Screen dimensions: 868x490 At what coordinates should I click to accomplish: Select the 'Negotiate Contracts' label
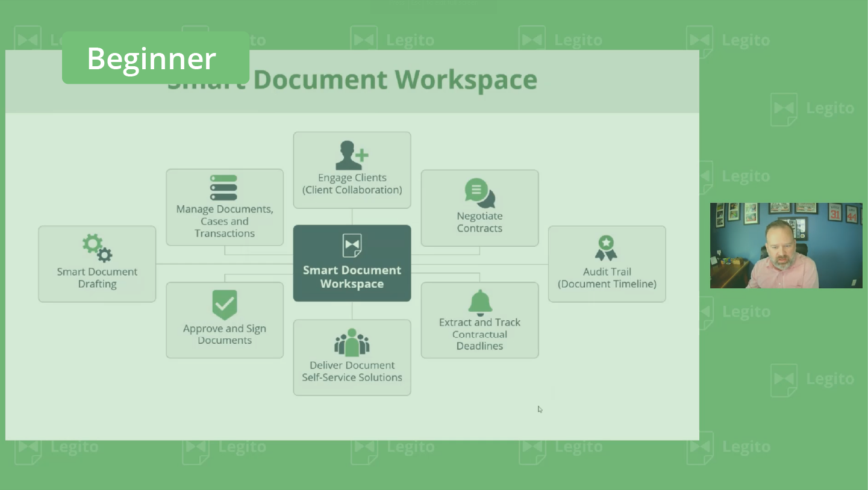[479, 222]
